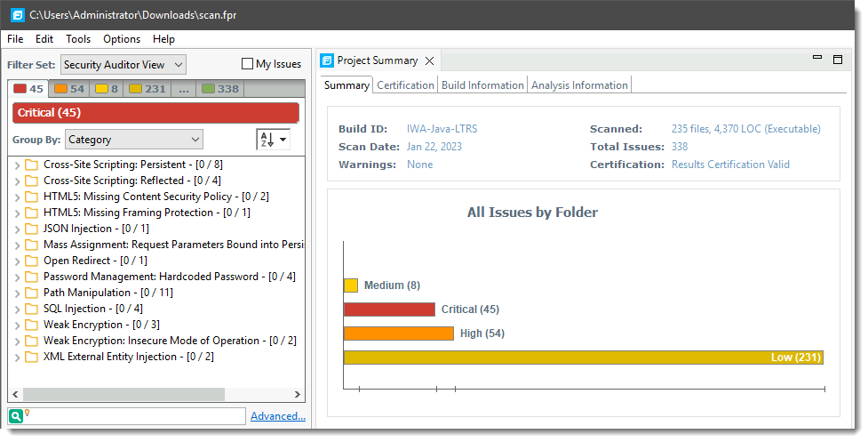The height and width of the screenshot is (442, 868).
Task: Expand Password Management: Hardcoded Password category
Action: tap(17, 277)
